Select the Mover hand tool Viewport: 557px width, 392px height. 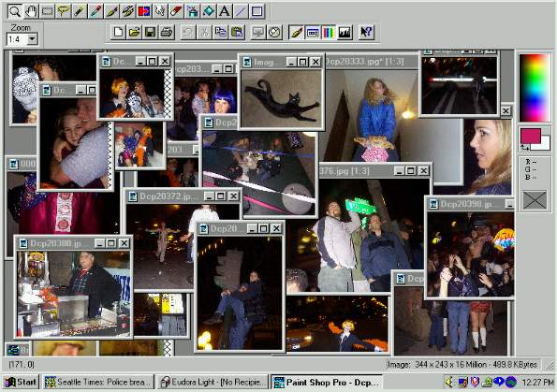click(x=31, y=11)
